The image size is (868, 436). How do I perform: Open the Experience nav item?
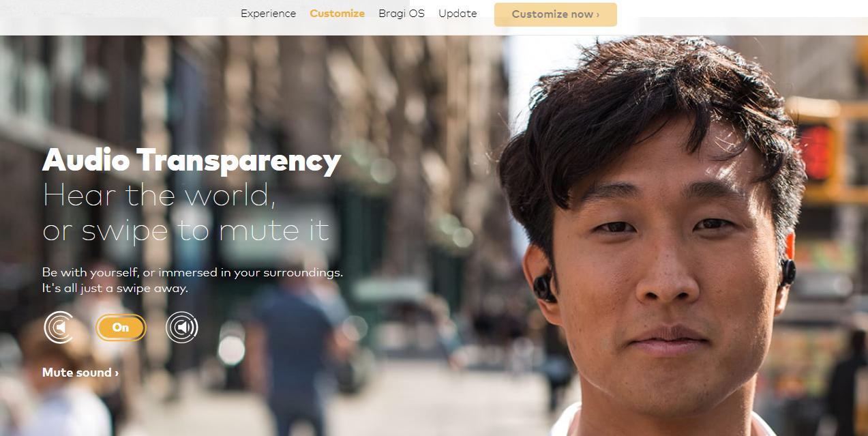click(x=268, y=14)
